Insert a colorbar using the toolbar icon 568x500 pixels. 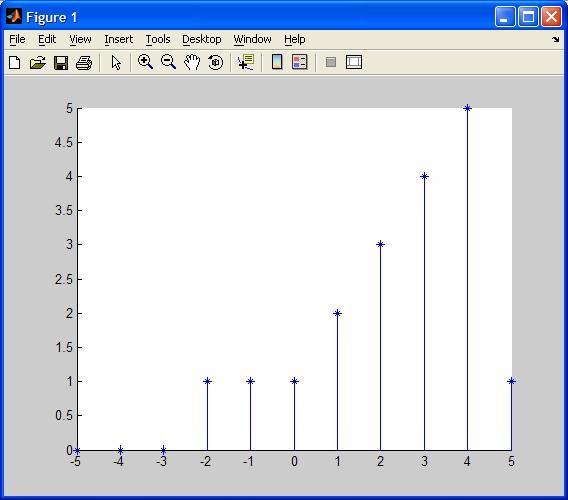click(277, 62)
